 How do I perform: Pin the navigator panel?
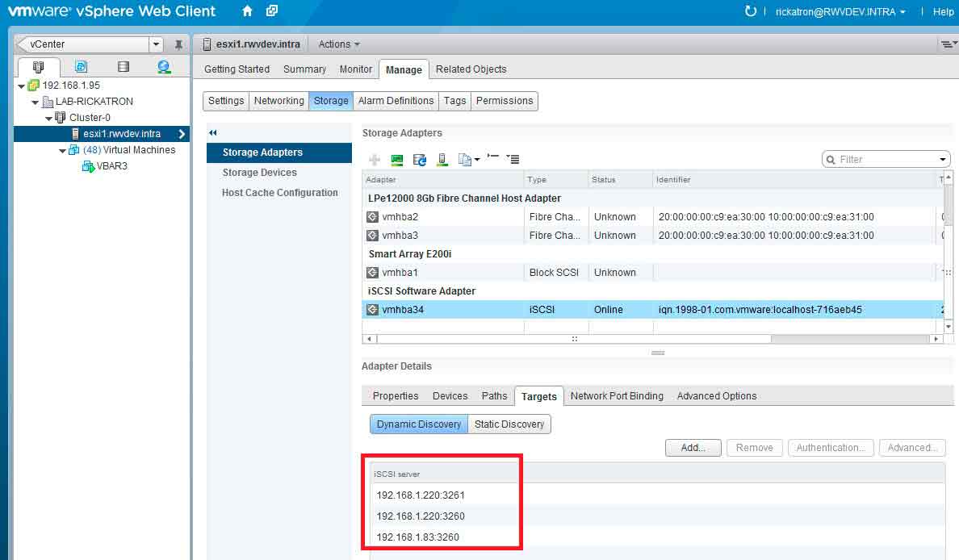[178, 44]
